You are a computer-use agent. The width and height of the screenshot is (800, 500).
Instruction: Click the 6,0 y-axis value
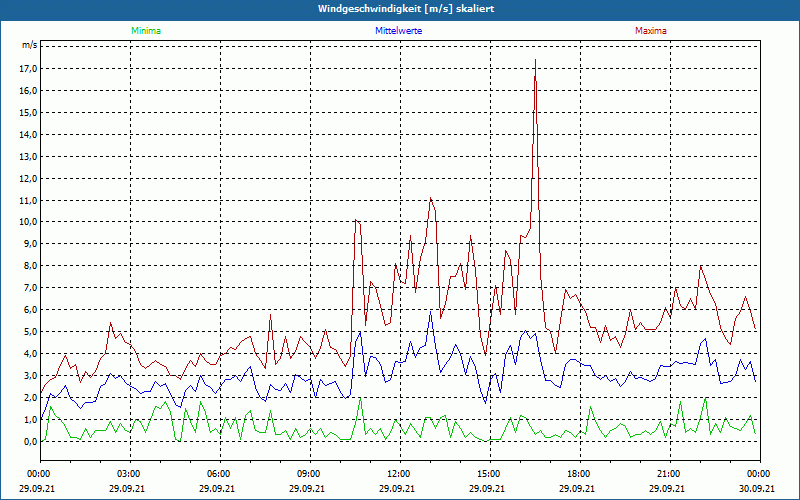tap(31, 309)
